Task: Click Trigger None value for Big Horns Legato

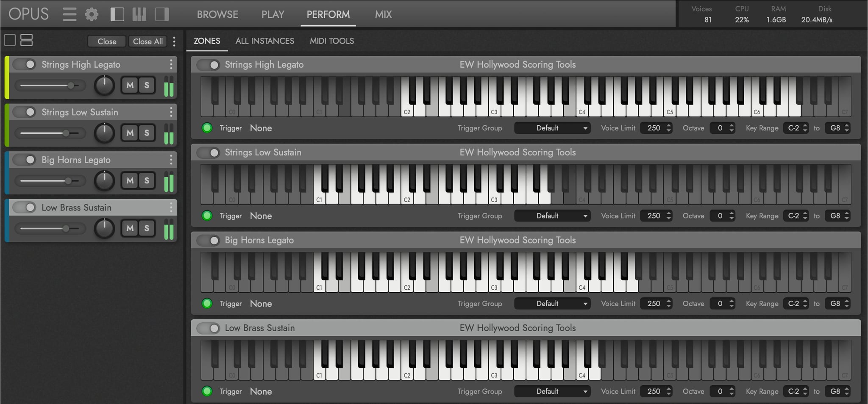Action: click(x=261, y=304)
